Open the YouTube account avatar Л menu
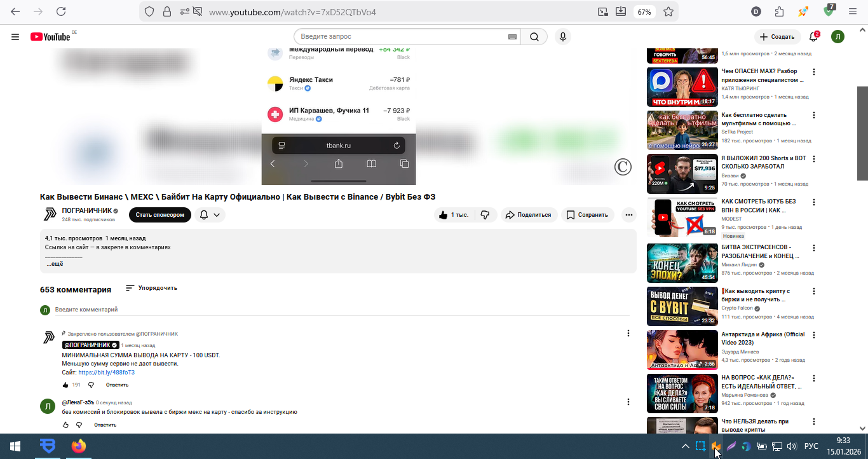 [838, 37]
